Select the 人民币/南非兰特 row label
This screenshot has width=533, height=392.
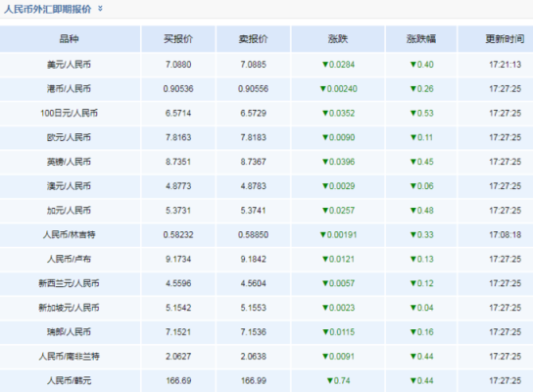(x=69, y=357)
